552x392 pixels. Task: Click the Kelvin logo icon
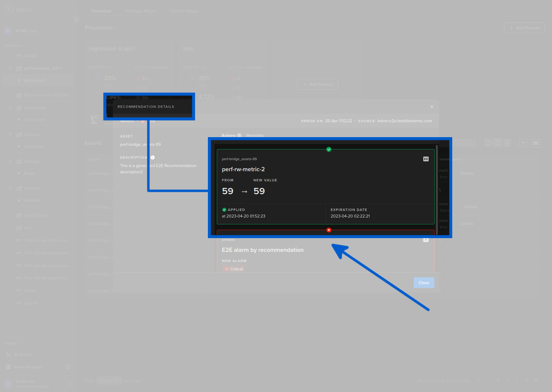(9, 10)
